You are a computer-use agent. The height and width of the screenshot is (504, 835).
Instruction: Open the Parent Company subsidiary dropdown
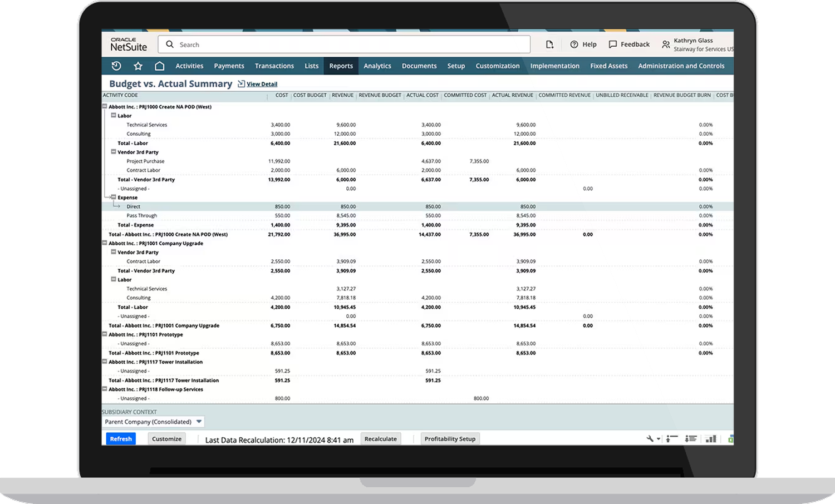pos(198,422)
